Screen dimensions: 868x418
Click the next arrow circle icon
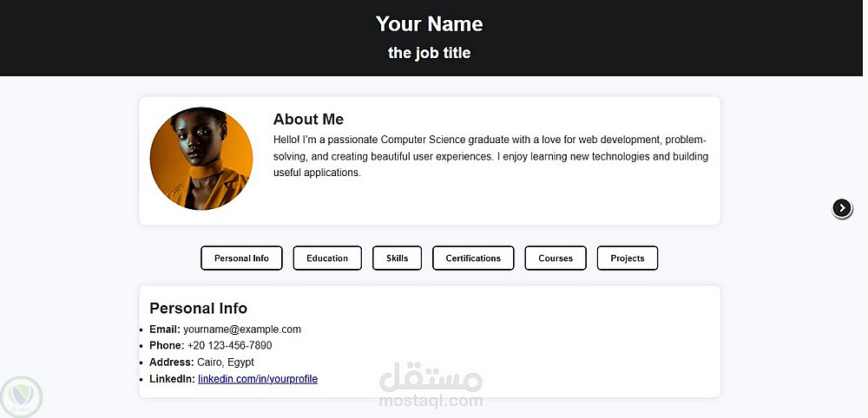842,208
